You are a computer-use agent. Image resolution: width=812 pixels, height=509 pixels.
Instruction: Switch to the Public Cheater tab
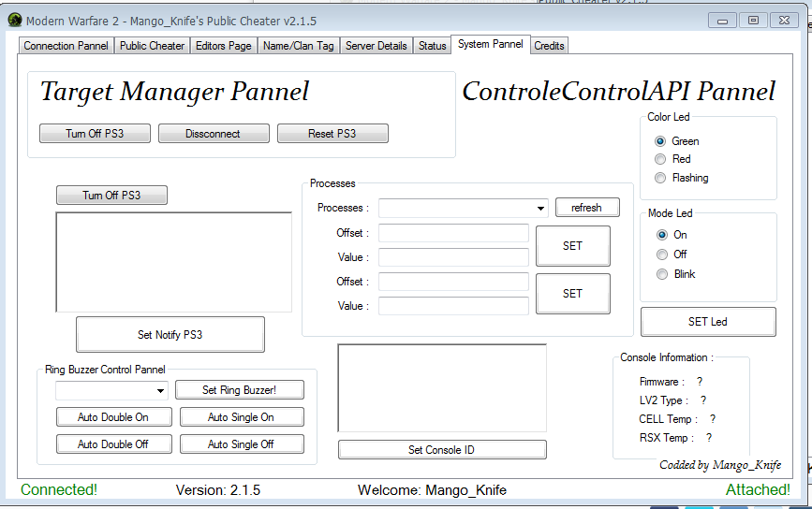click(x=152, y=46)
